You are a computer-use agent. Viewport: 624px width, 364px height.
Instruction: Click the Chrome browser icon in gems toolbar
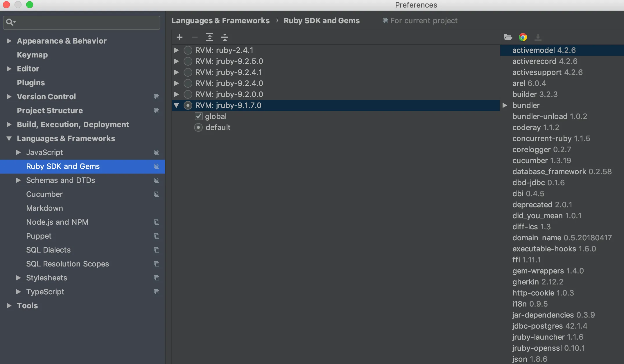tap(523, 37)
